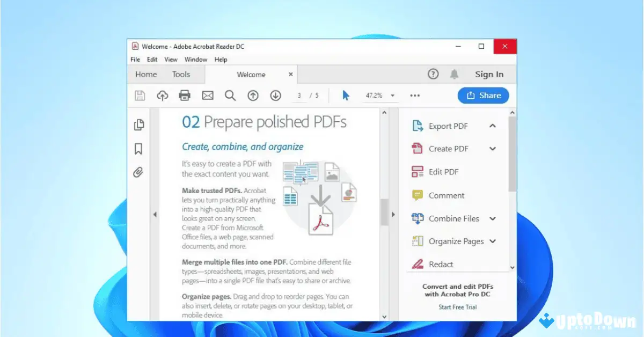Open the View menu
The height and width of the screenshot is (337, 644).
pyautogui.click(x=170, y=59)
